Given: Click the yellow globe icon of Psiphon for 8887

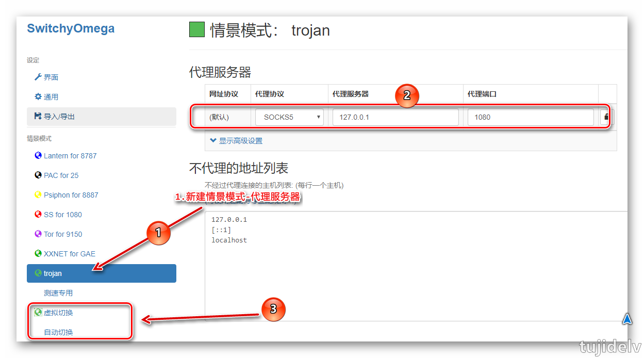Looking at the screenshot, I should tap(38, 194).
